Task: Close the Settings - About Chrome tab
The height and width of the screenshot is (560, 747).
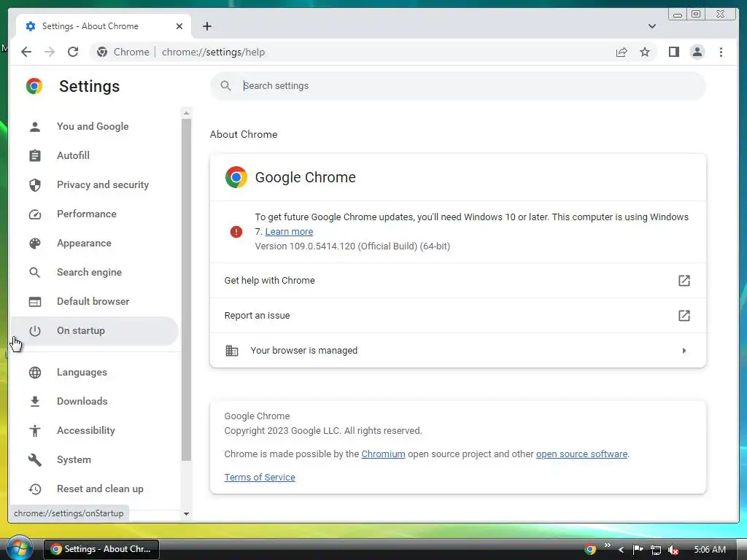Action: click(179, 26)
